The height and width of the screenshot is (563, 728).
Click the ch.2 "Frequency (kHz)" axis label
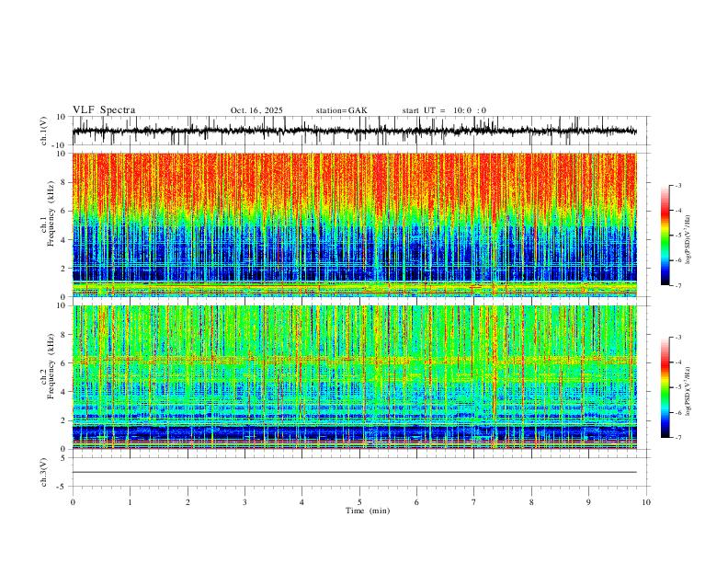(x=51, y=367)
